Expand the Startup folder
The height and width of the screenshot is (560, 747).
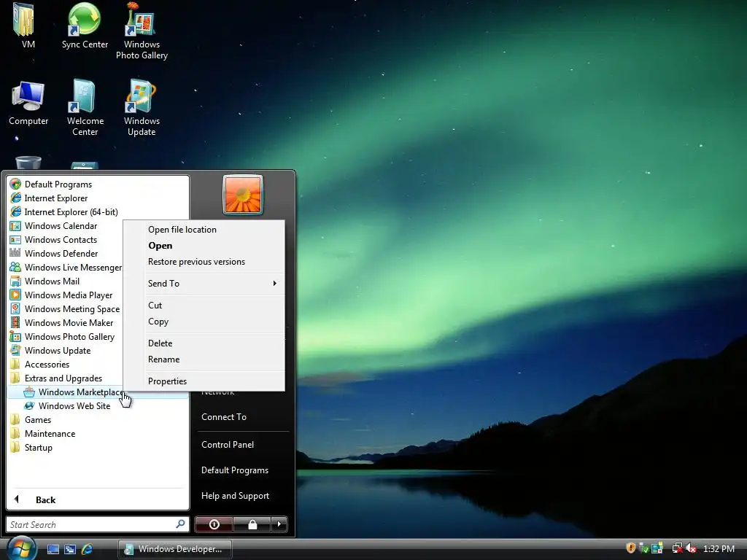pos(98,447)
